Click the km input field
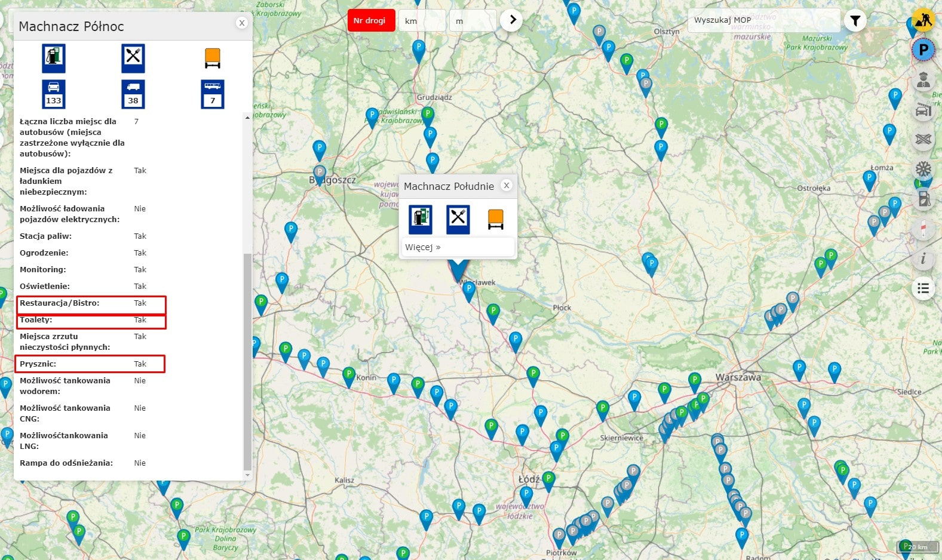The image size is (942, 560). click(422, 20)
